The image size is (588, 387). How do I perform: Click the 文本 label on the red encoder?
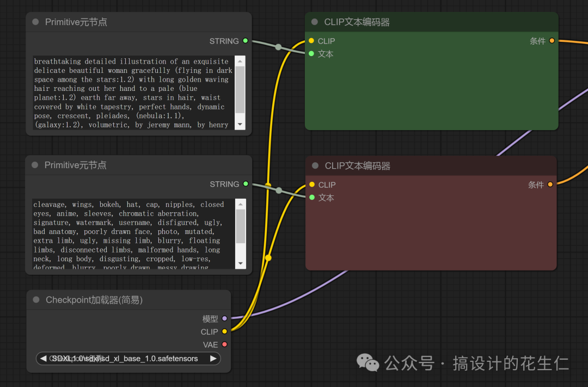(x=326, y=198)
